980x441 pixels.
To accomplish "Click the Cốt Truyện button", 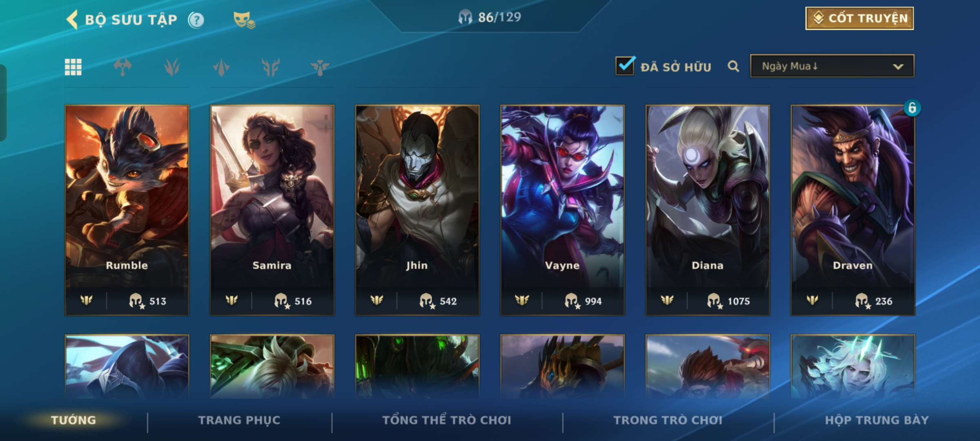I will point(860,18).
